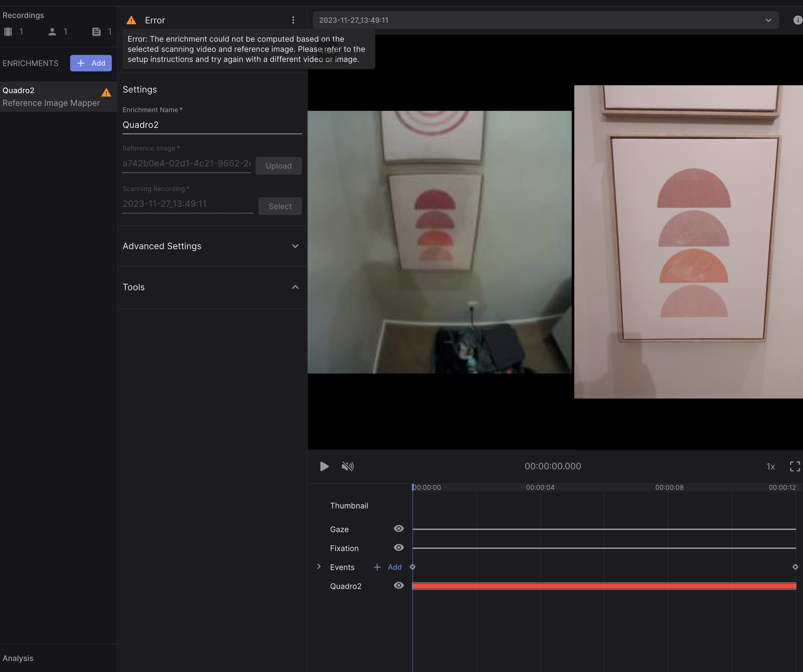Screen dimensions: 803x672
Task: Toggle Fixation visibility eye
Action: tap(398, 548)
